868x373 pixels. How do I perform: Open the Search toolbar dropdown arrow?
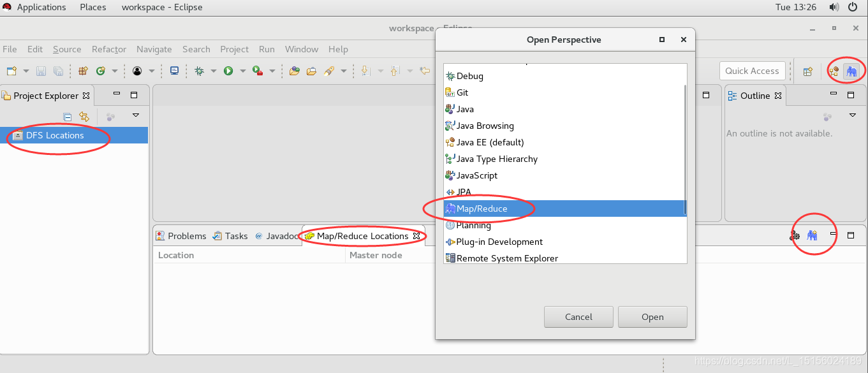[343, 71]
